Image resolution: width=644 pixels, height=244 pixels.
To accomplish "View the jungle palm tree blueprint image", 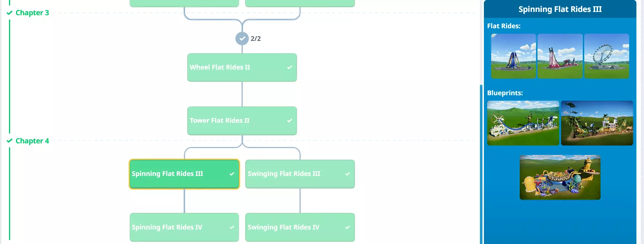I will 597,123.
